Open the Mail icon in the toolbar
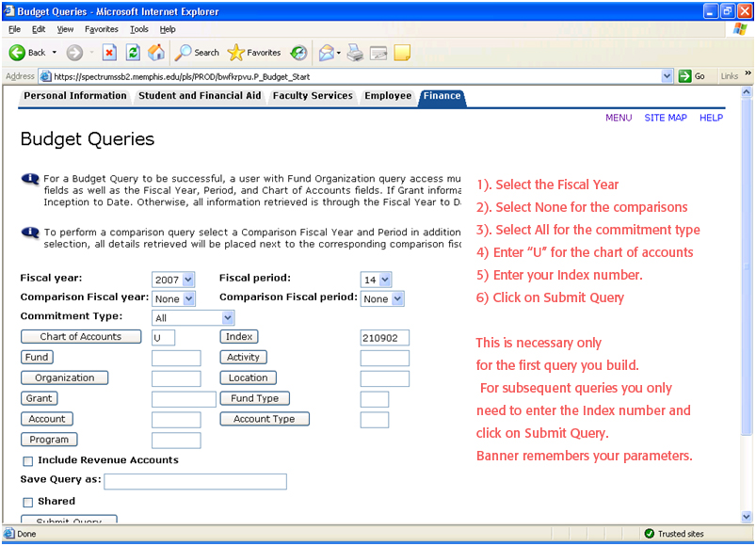Screen dimensions: 756x546 [328, 53]
